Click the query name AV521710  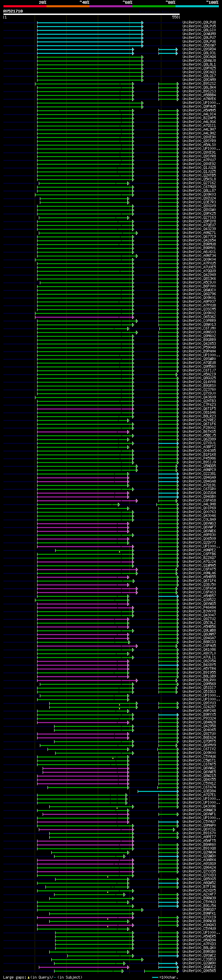pyautogui.click(x=13, y=11)
